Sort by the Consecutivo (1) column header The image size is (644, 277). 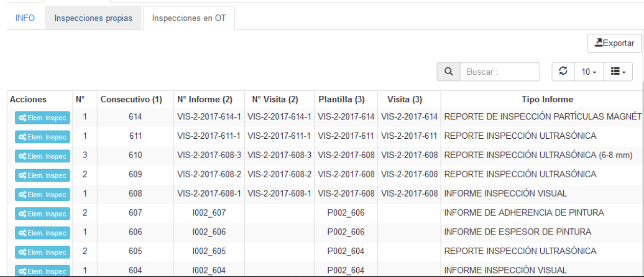[x=131, y=99]
